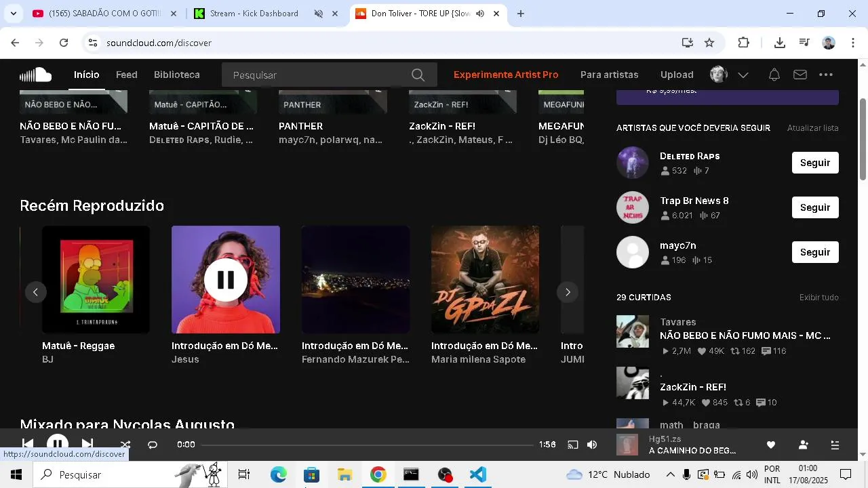
Task: Go to Início tab
Action: [x=87, y=75]
